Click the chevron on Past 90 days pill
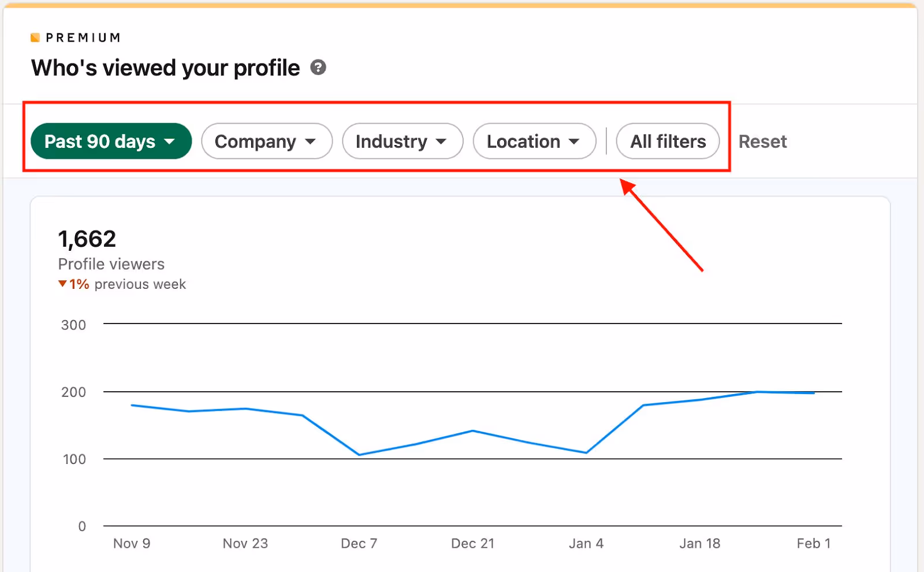The image size is (924, 572). click(170, 141)
